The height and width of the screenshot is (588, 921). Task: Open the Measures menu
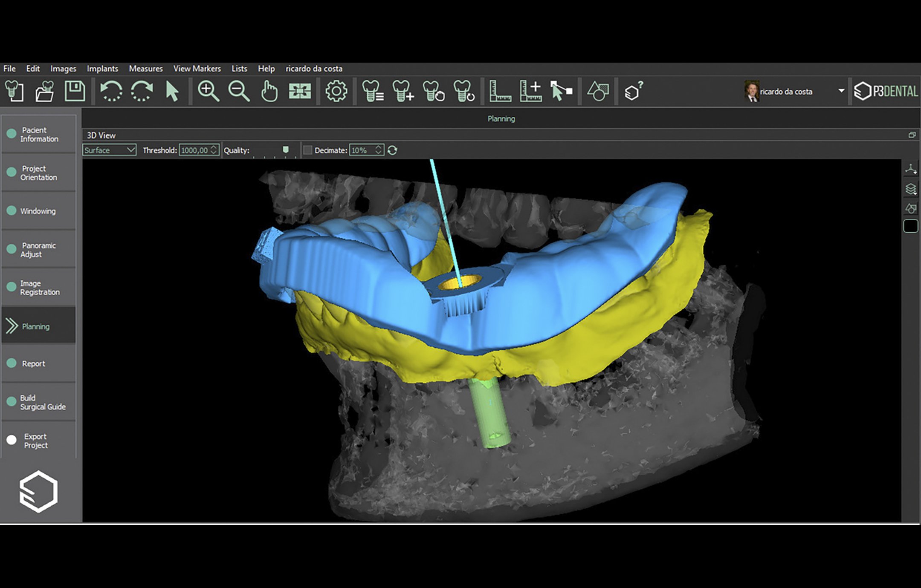click(146, 69)
